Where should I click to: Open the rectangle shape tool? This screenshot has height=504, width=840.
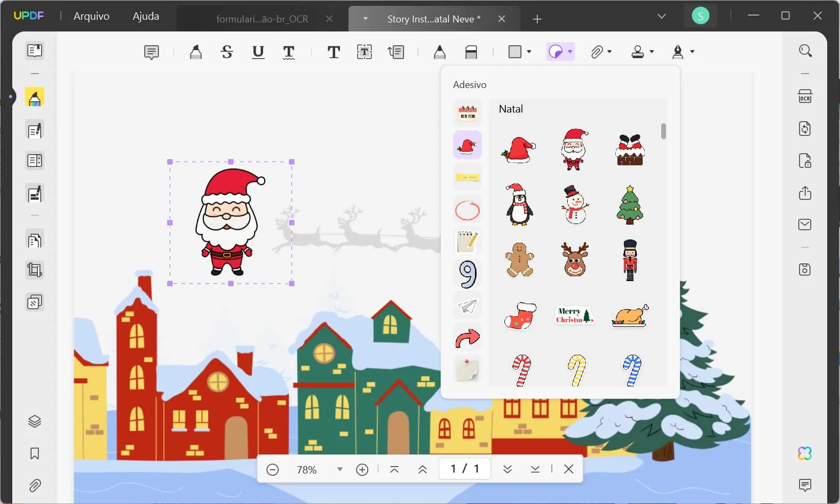tap(515, 52)
